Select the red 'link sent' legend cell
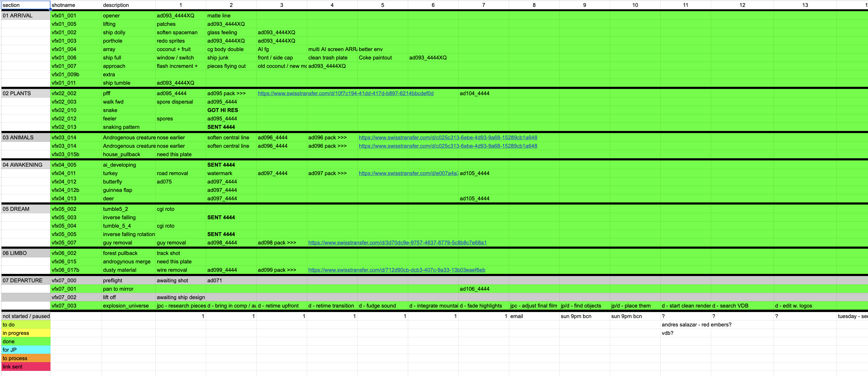The image size is (868, 376). 26,367
